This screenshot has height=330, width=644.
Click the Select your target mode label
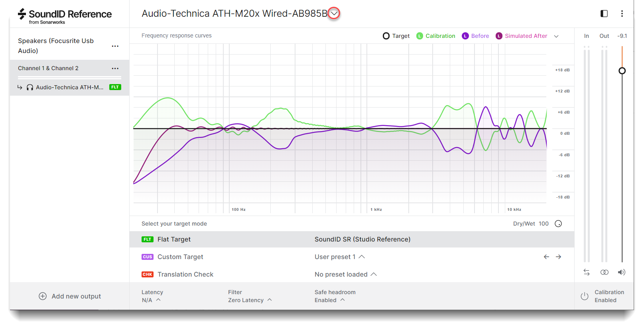[x=174, y=224]
